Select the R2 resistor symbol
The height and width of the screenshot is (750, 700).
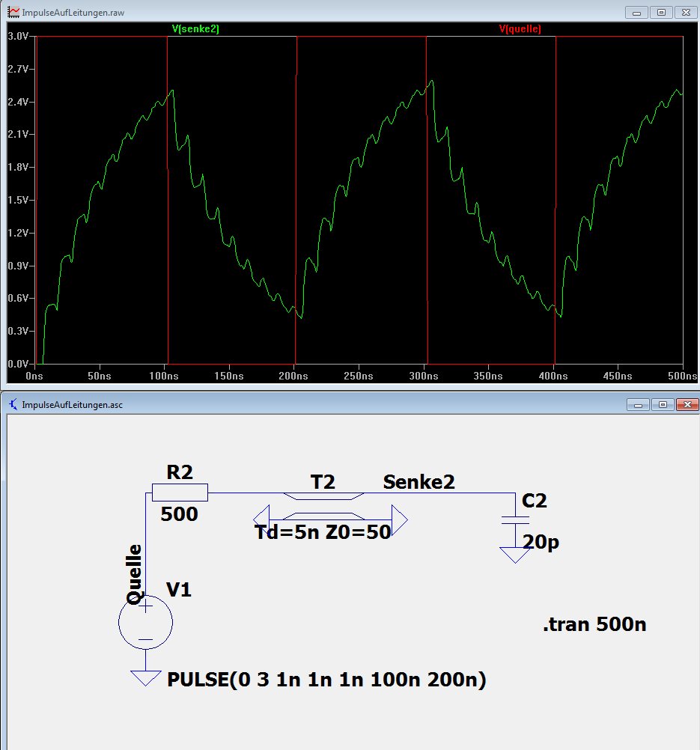(x=180, y=493)
